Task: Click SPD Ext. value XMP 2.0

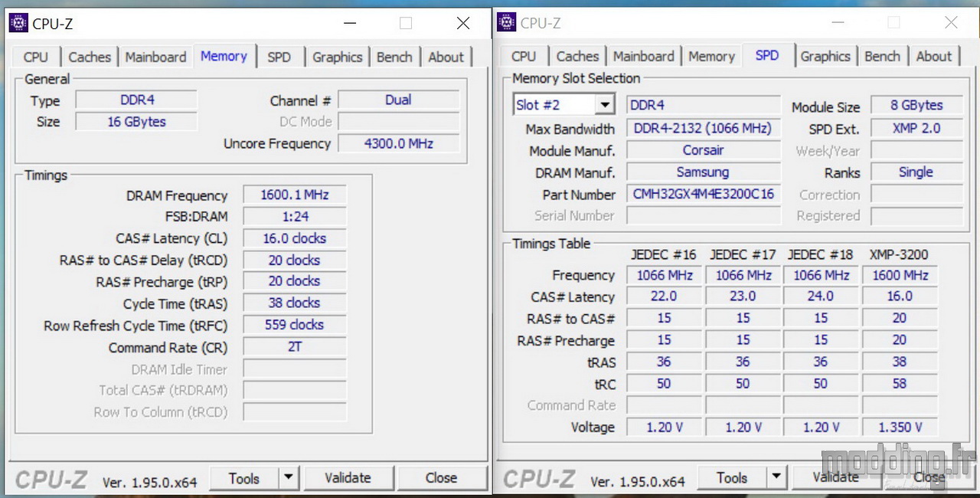Action: 916,129
